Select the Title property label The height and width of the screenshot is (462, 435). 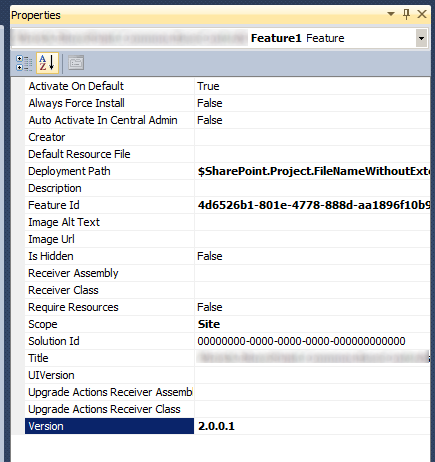point(38,358)
